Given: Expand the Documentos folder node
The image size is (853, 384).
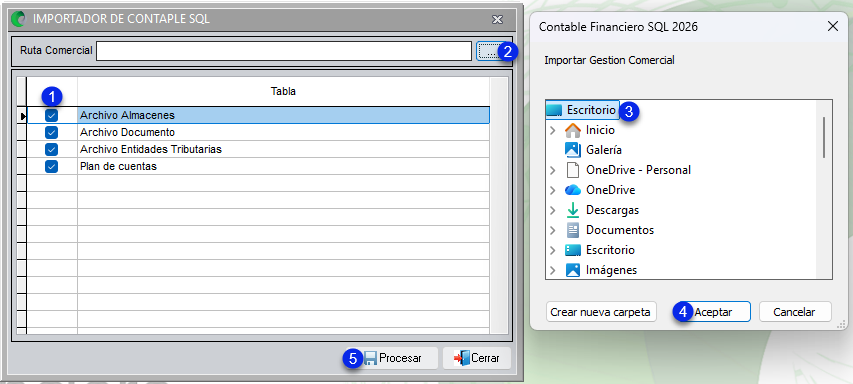Looking at the screenshot, I should click(553, 230).
